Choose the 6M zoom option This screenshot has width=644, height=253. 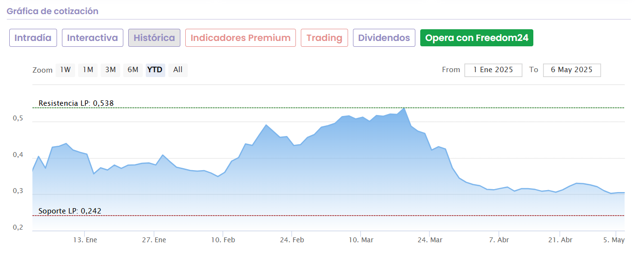[133, 70]
